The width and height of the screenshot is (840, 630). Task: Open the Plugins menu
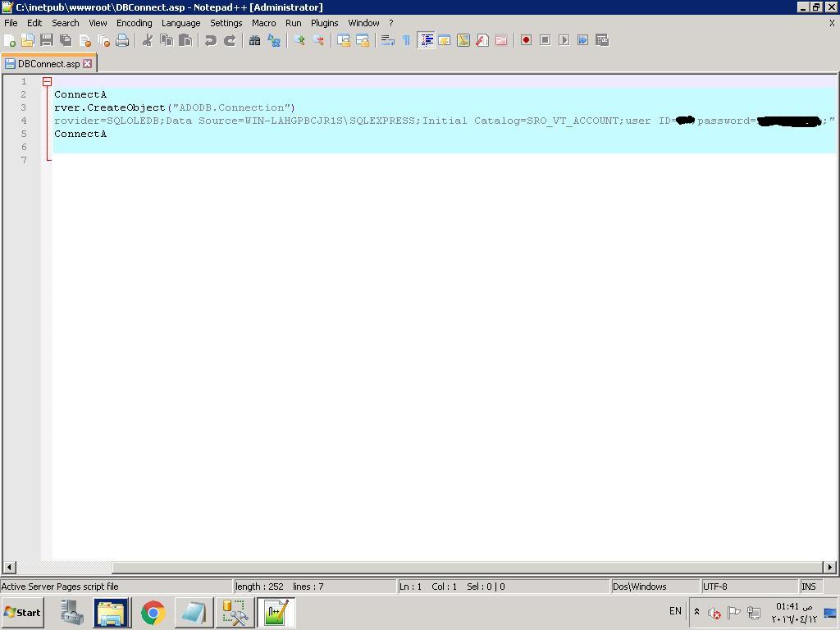click(x=325, y=23)
